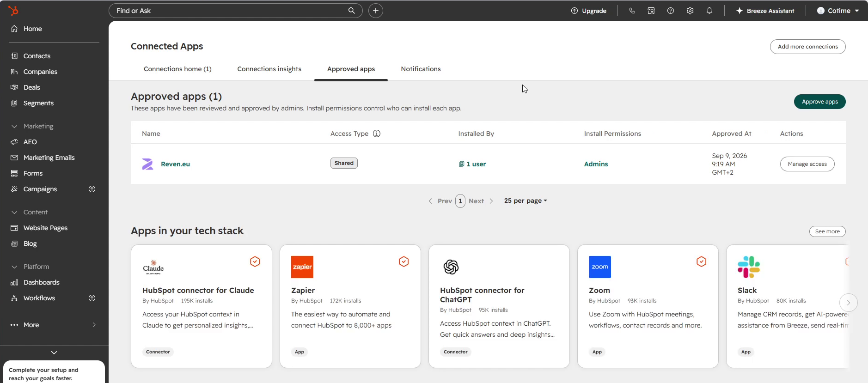This screenshot has width=868, height=383.
Task: Click the Zapier logo thumbnail
Action: coord(302,267)
